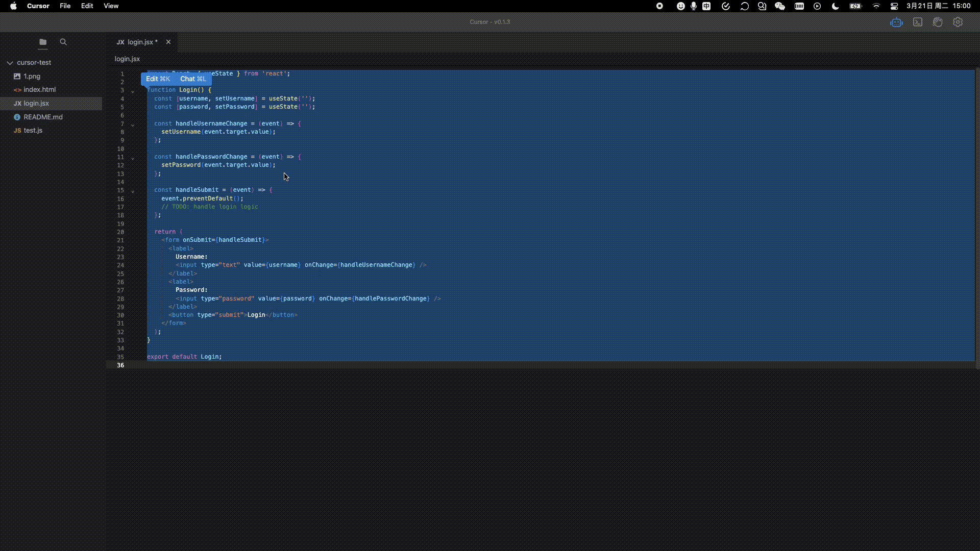This screenshot has height=551, width=980.
Task: Open the View menu
Action: pyautogui.click(x=111, y=6)
